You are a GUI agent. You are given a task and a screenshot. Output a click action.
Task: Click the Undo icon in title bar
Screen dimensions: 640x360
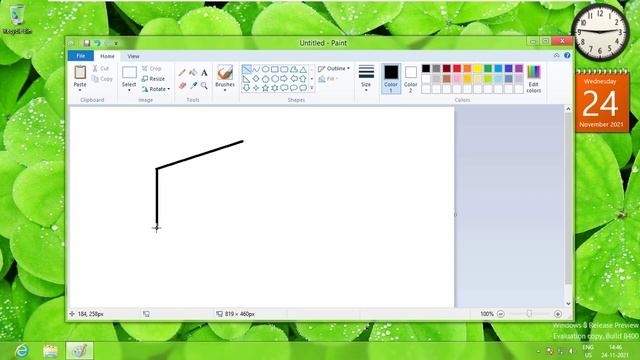97,43
